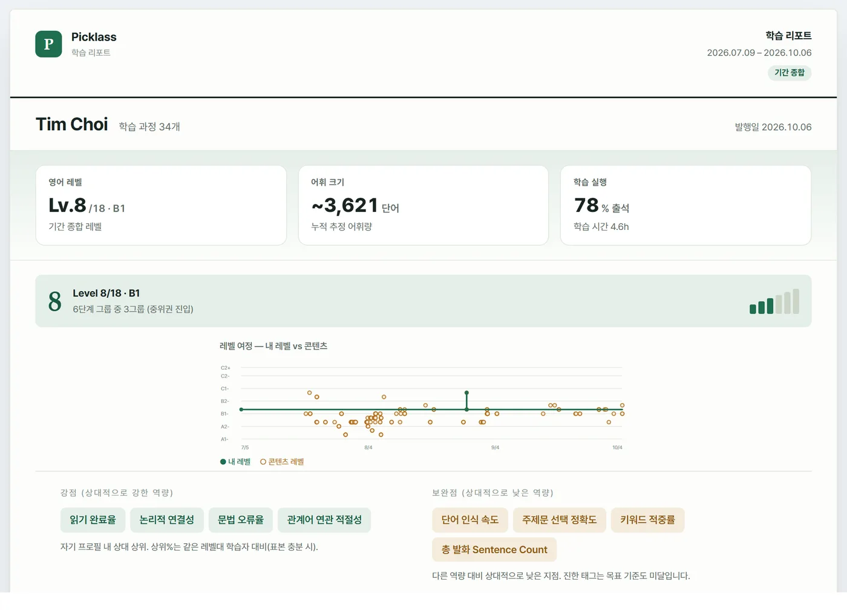Click the 보완점 section heading
This screenshot has height=616, width=847.
point(493,493)
